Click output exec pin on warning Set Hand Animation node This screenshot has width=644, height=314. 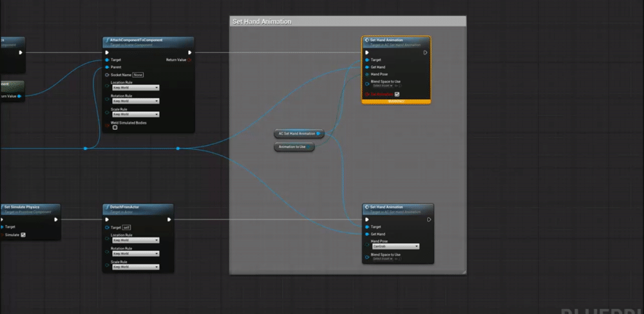coord(425,53)
